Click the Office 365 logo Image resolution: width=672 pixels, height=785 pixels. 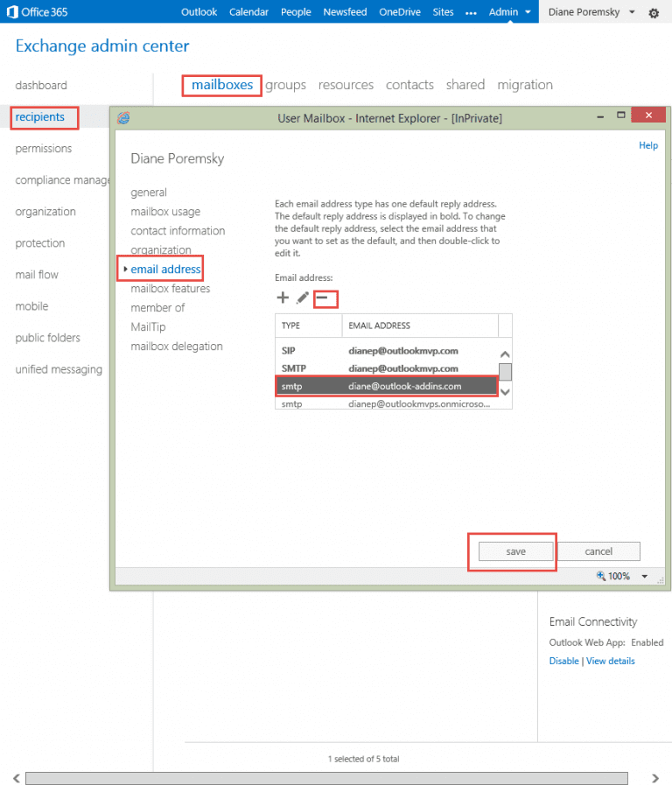38,12
